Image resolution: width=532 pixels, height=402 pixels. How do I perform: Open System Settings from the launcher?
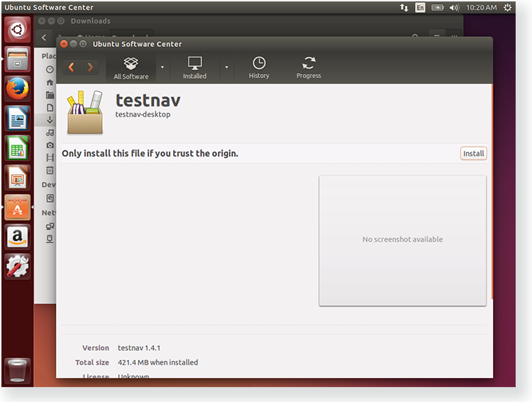[x=17, y=267]
